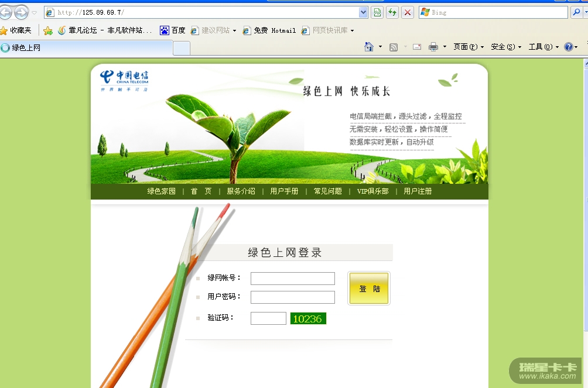The width and height of the screenshot is (588, 388).
Task: Open 用户手册 in the navigation bar
Action: (284, 191)
